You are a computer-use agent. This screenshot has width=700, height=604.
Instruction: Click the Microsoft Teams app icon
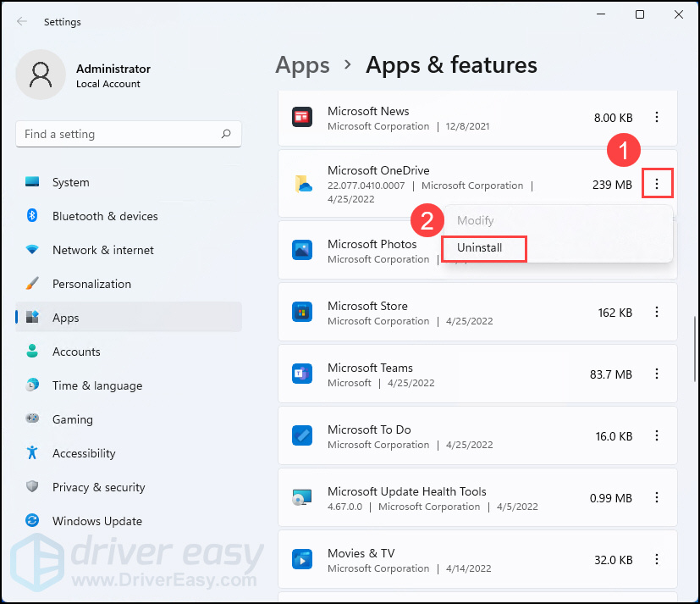click(302, 374)
